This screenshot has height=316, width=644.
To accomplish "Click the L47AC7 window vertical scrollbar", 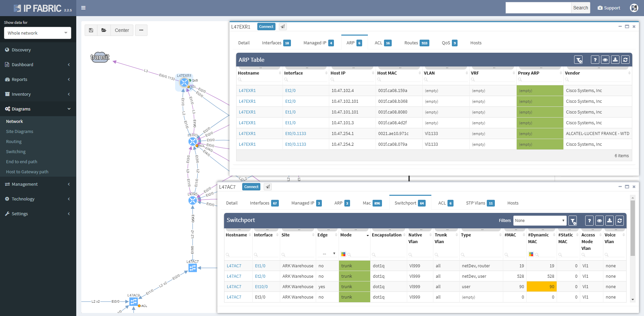I will coord(633,228).
